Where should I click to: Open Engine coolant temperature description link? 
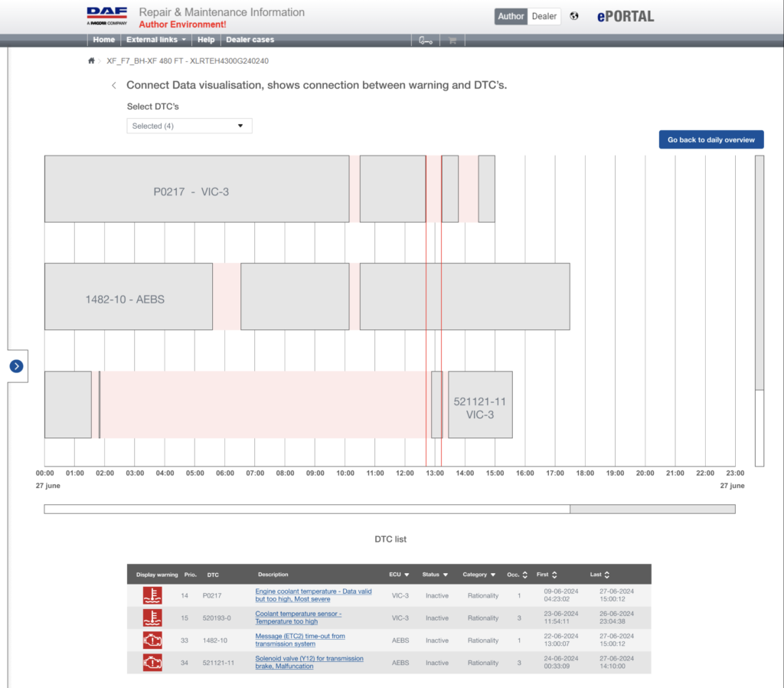click(313, 595)
